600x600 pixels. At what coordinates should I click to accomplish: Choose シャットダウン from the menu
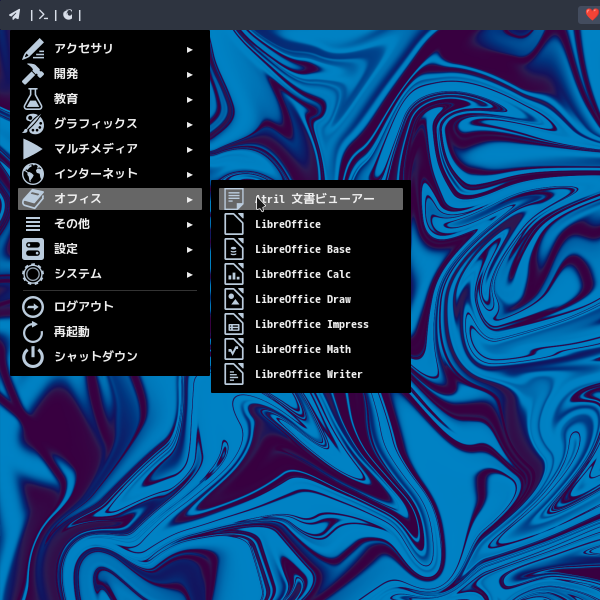[x=110, y=357]
